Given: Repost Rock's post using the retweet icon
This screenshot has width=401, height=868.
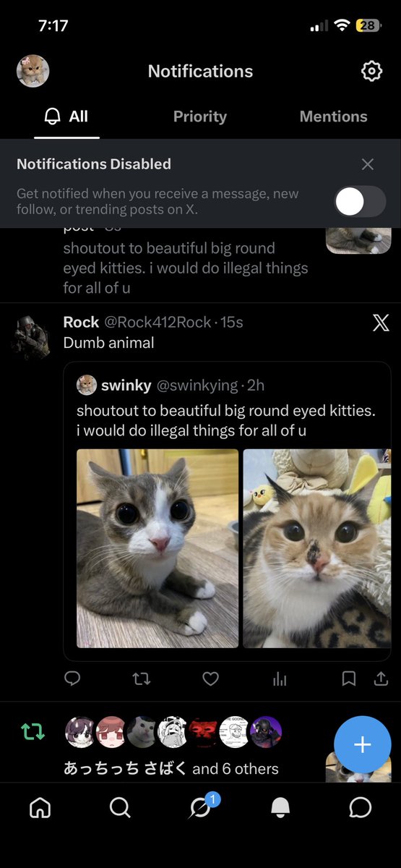Looking at the screenshot, I should pyautogui.click(x=142, y=678).
